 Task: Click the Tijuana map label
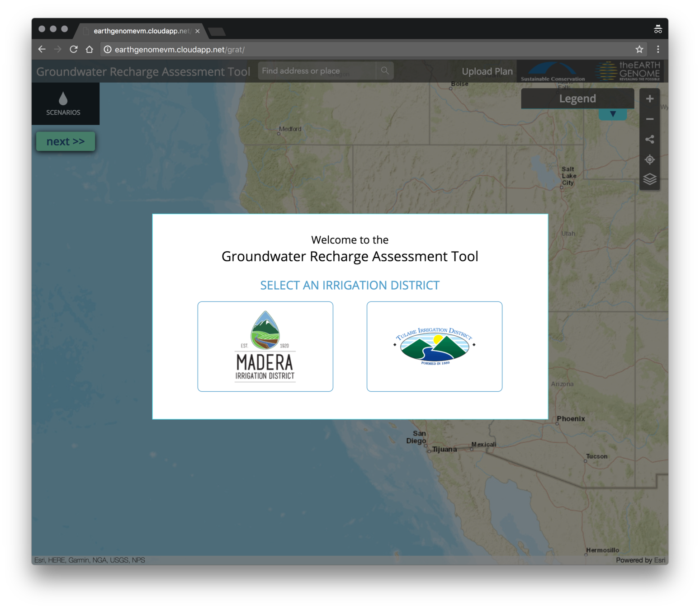tap(445, 449)
